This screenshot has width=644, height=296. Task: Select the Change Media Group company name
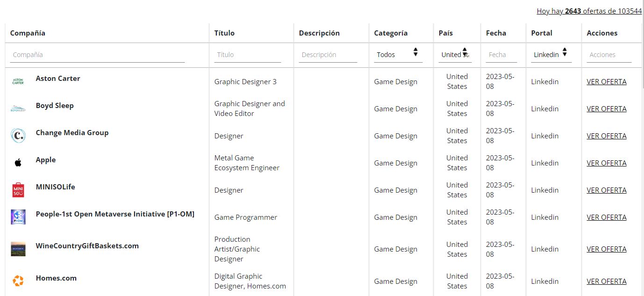pyautogui.click(x=72, y=133)
